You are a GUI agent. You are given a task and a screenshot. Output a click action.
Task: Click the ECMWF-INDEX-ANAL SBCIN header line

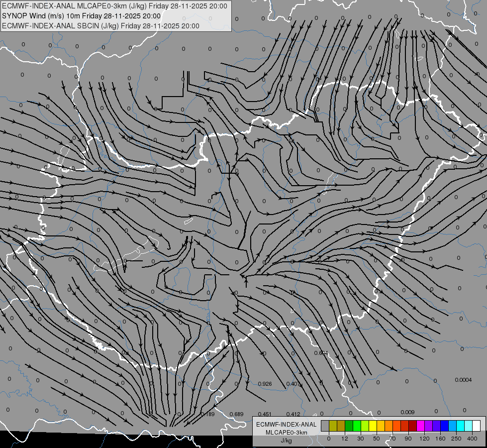(x=100, y=26)
